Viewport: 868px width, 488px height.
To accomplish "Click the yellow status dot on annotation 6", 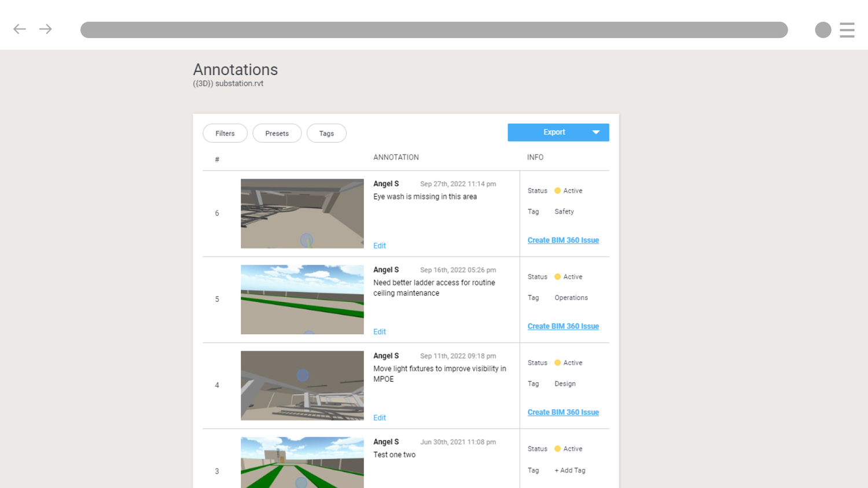I will (x=557, y=190).
